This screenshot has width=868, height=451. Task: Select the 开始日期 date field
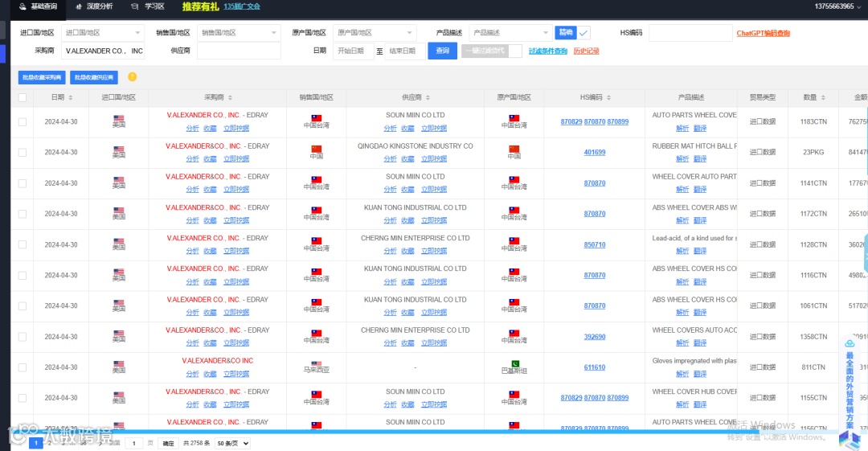pos(353,51)
